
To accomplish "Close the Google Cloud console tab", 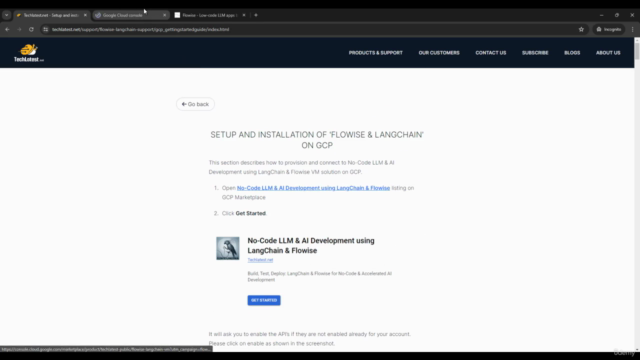I will 164,15.
